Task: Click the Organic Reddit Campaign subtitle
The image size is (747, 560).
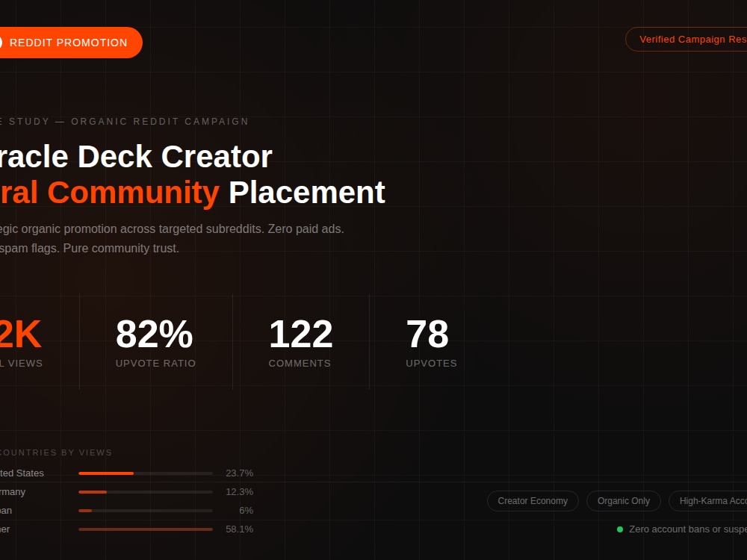Action: [160, 122]
